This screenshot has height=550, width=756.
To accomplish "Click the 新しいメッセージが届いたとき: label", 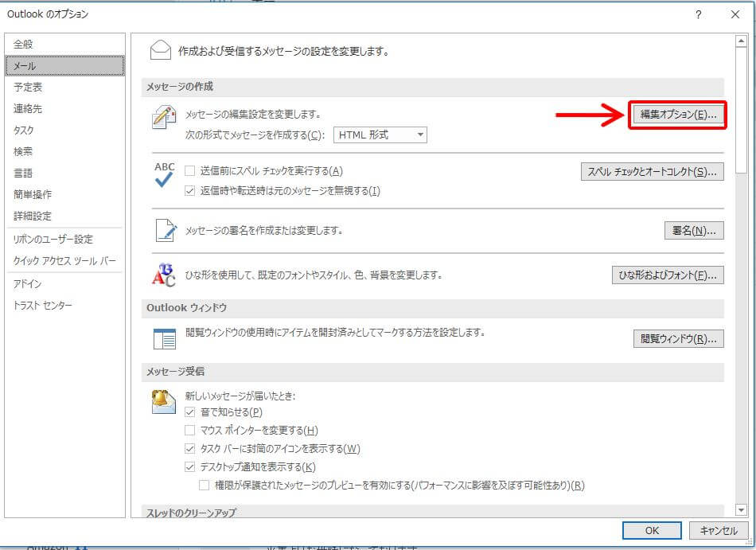I will [x=240, y=396].
